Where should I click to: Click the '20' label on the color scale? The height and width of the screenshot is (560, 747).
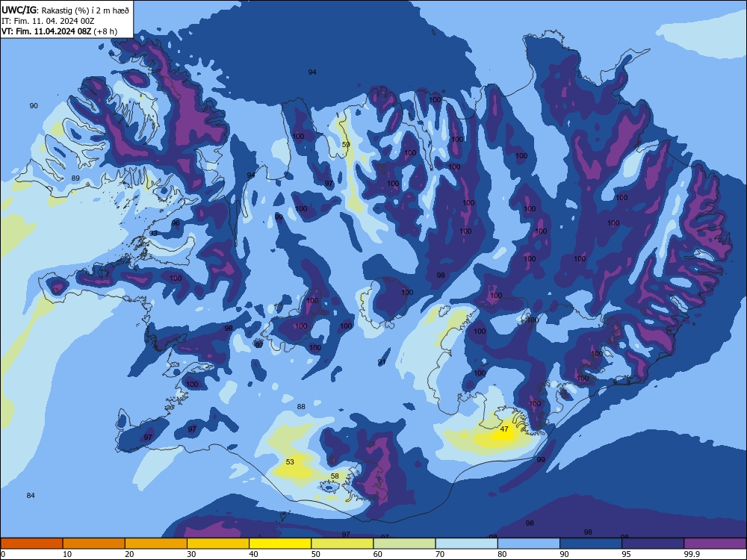[129, 554]
